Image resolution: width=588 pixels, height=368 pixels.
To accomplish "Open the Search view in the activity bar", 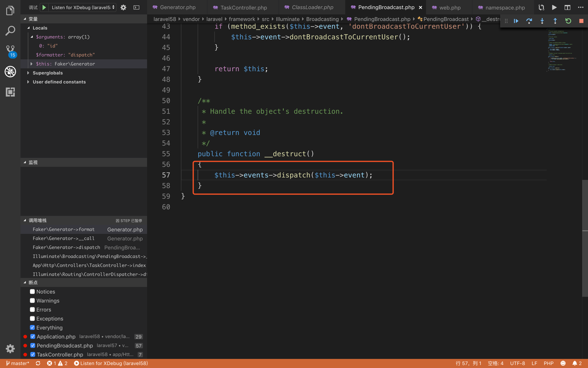I will [10, 31].
